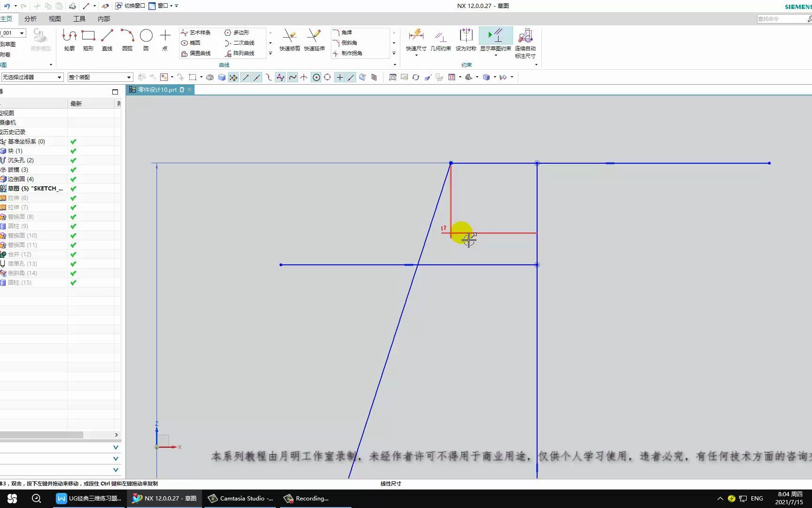Expand 快速尺寸 dropdown arrow
The image size is (812, 508).
[416, 56]
